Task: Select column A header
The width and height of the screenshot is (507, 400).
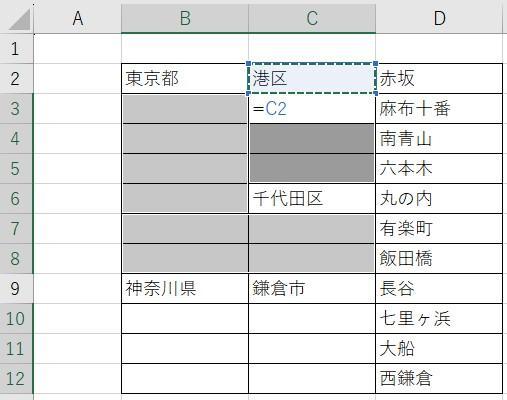Action: click(78, 18)
